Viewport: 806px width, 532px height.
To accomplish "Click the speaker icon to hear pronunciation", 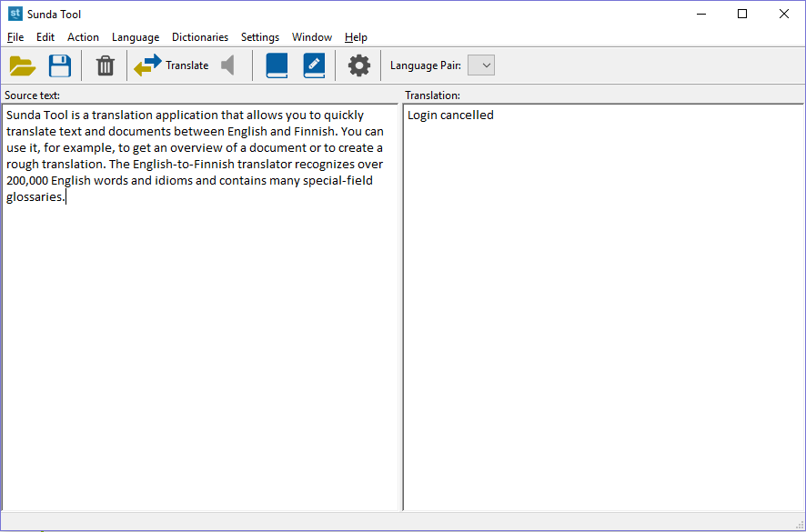I will point(227,65).
